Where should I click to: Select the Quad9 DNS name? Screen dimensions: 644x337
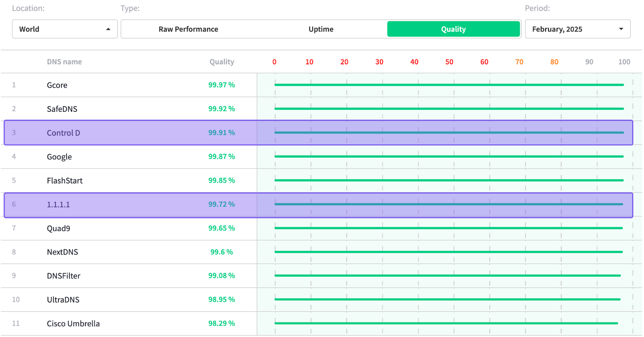58,228
